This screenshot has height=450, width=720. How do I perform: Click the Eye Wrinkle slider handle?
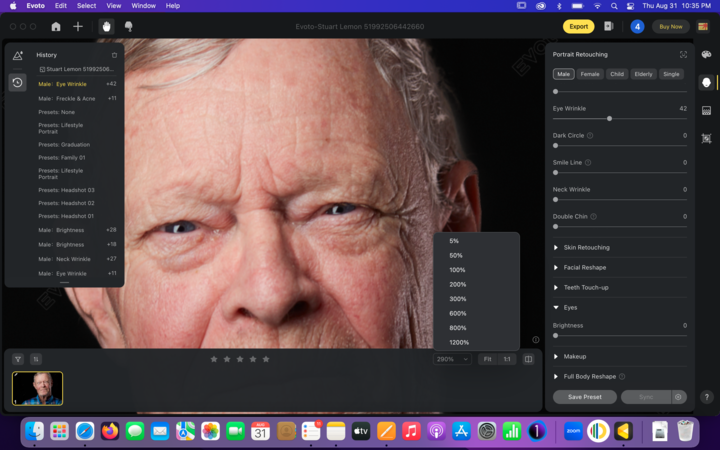(609, 118)
